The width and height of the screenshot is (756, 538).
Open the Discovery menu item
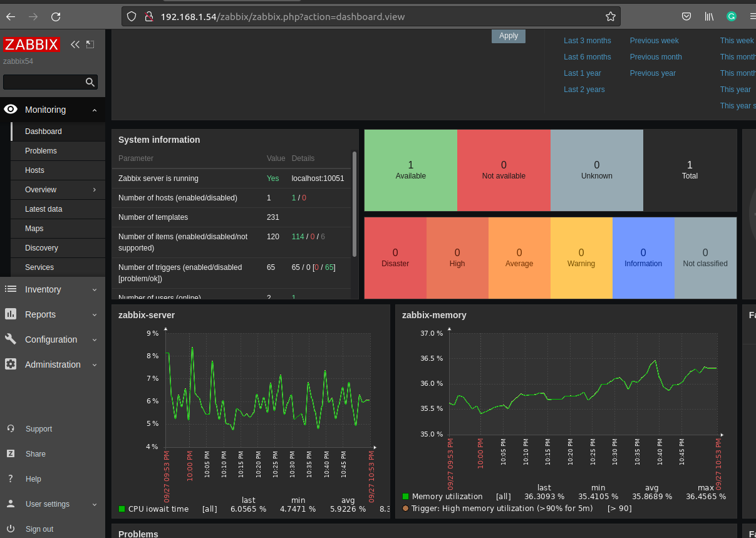pyautogui.click(x=58, y=248)
